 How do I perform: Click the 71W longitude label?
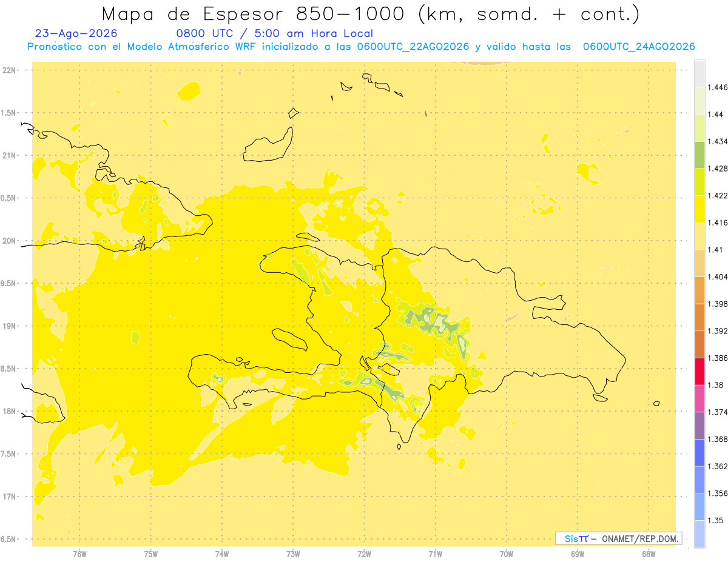coord(436,554)
